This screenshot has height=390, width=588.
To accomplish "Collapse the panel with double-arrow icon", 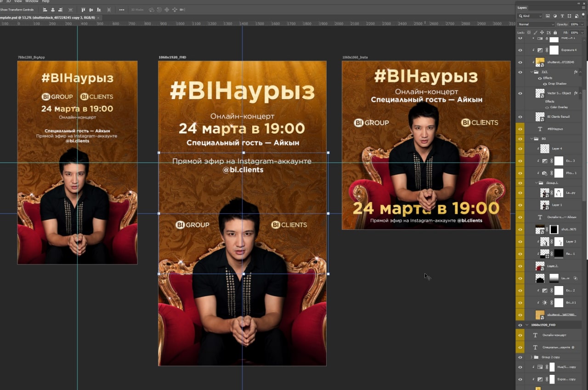I will coord(579,3).
